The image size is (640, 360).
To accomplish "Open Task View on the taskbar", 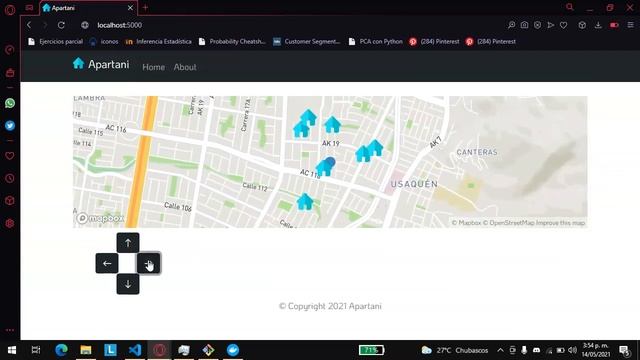I will [x=36, y=350].
